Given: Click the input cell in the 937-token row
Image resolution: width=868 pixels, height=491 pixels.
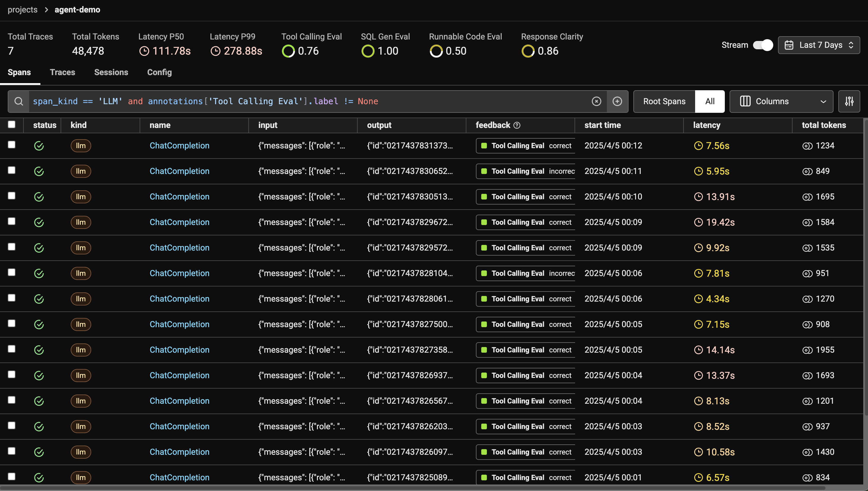Looking at the screenshot, I should point(302,427).
